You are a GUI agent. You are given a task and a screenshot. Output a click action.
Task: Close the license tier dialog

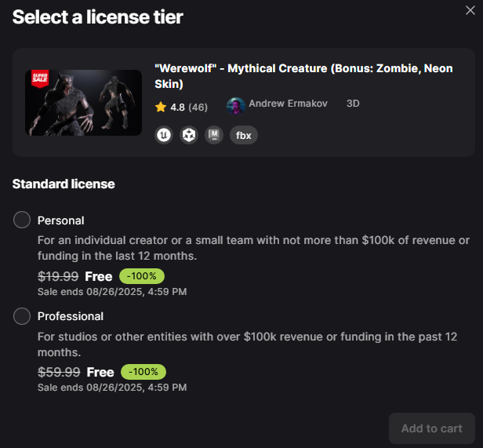click(470, 10)
